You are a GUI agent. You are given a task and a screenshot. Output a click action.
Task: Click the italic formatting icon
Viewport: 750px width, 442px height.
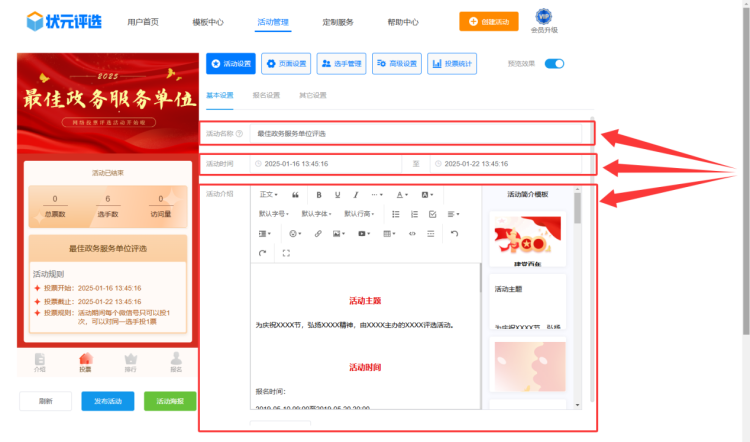(x=356, y=194)
